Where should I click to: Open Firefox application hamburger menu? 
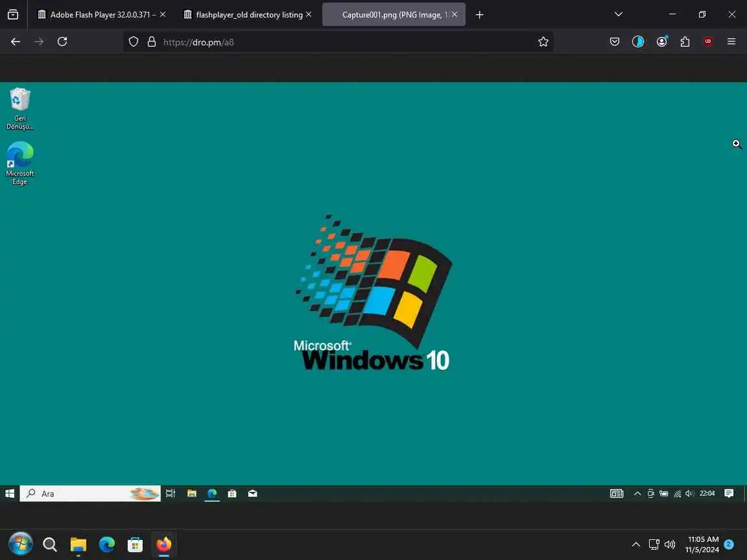tap(731, 42)
